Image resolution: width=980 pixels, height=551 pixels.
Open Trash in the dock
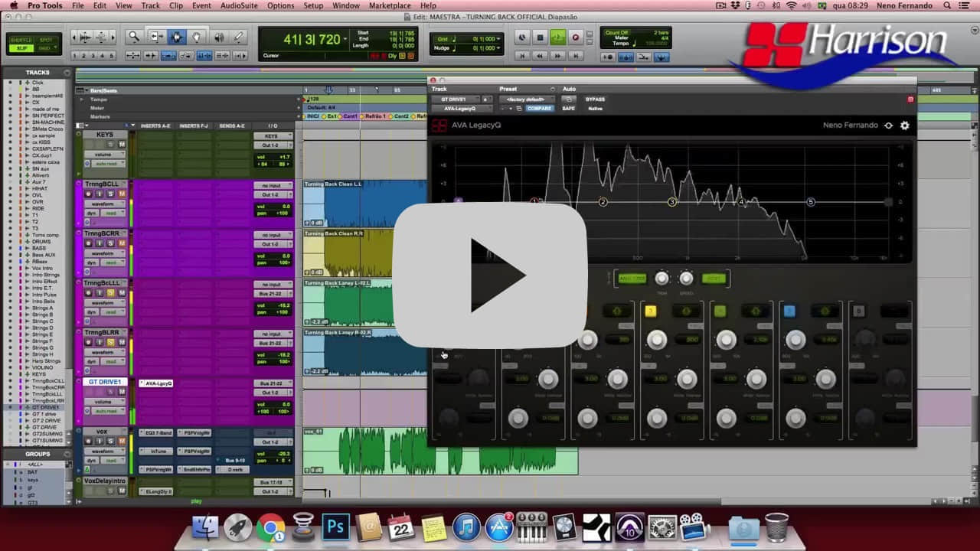tap(776, 527)
